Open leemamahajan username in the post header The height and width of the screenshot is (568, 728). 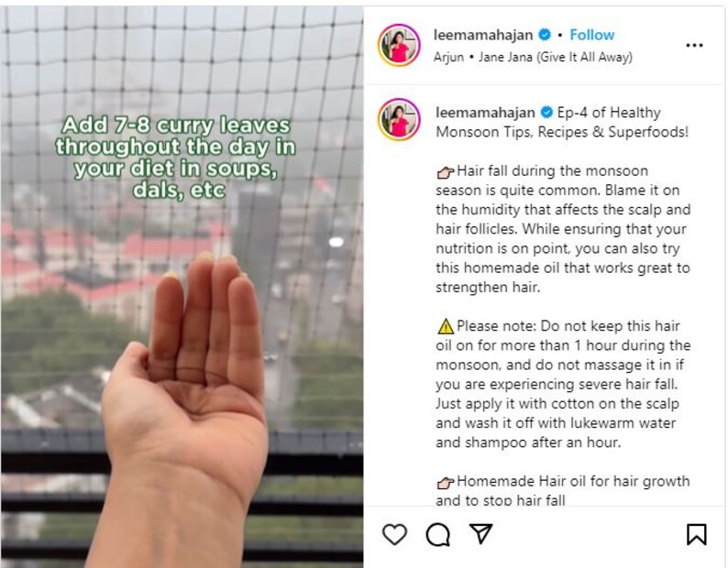tap(483, 35)
